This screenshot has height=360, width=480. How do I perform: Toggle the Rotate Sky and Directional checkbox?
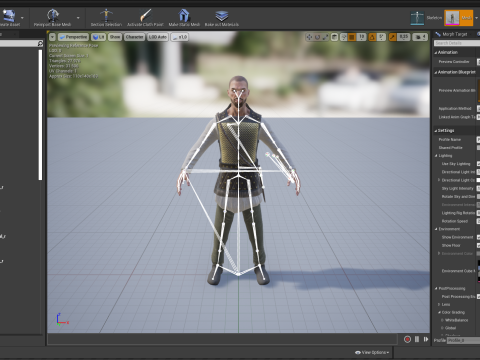479,197
